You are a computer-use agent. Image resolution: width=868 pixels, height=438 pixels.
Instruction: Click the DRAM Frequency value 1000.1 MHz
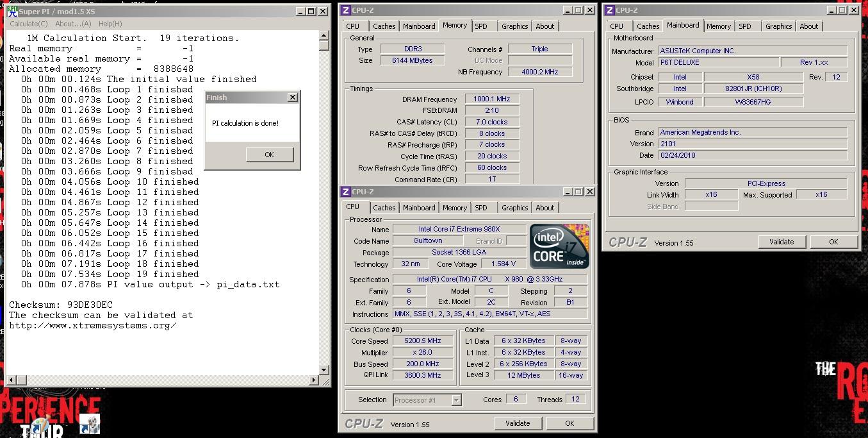pyautogui.click(x=493, y=99)
